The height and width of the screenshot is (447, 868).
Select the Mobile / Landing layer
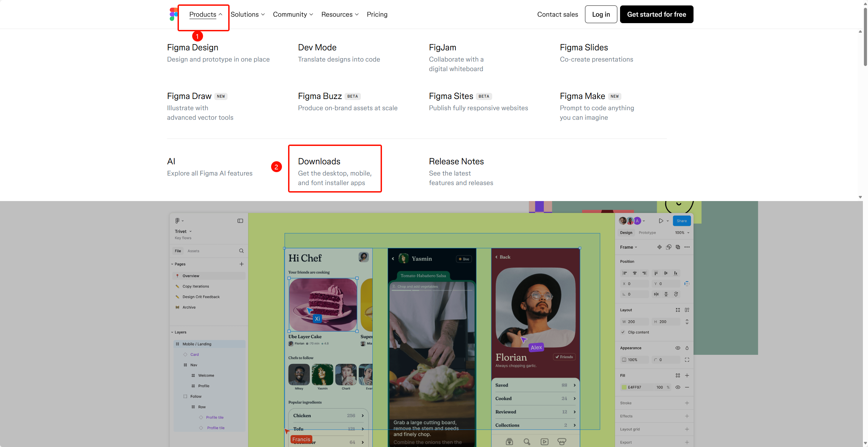click(x=209, y=344)
